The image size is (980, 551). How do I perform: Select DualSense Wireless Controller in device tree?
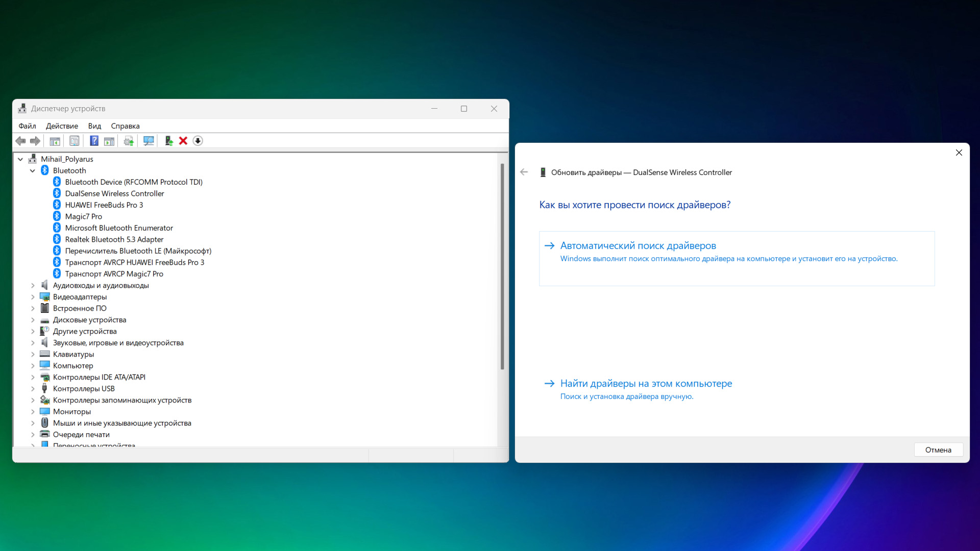click(x=114, y=194)
